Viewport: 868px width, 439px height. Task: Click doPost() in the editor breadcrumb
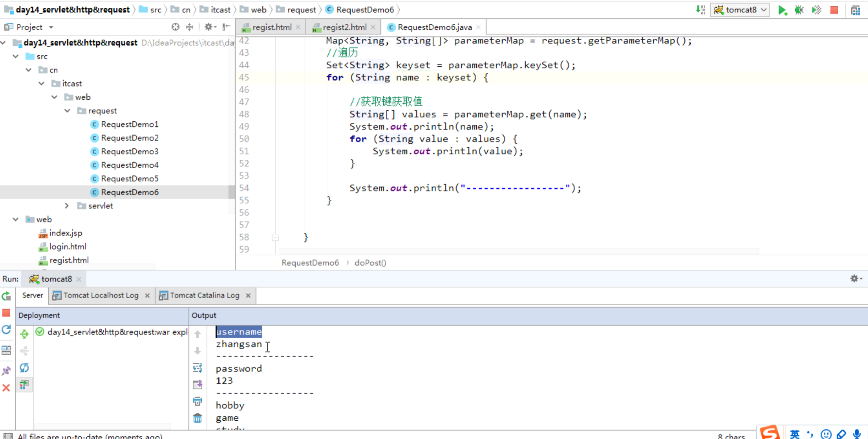coord(370,263)
